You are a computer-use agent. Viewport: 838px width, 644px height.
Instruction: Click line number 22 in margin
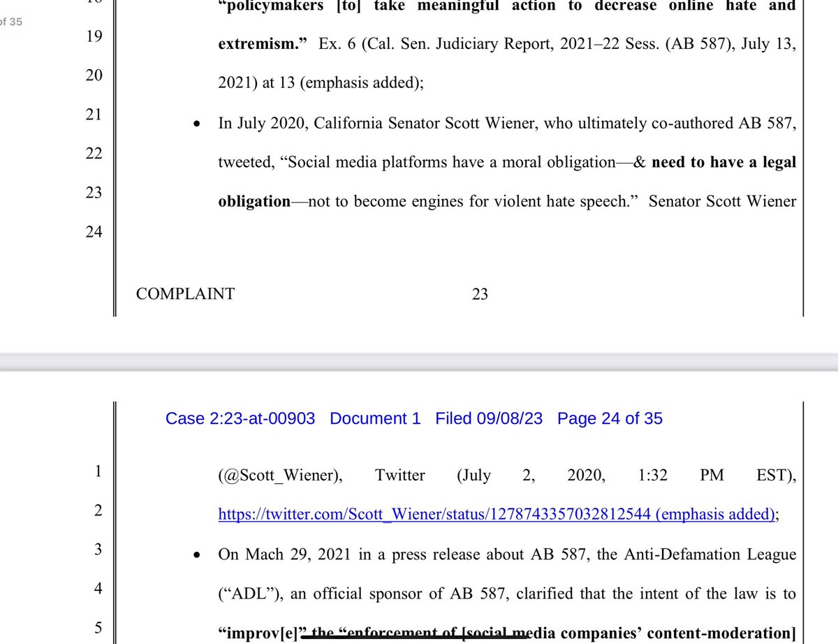click(94, 153)
